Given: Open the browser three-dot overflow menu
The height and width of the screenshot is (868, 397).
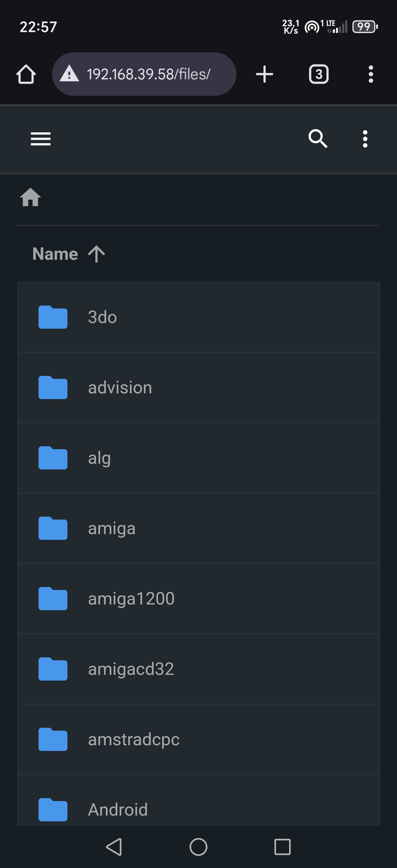Looking at the screenshot, I should pyautogui.click(x=371, y=74).
